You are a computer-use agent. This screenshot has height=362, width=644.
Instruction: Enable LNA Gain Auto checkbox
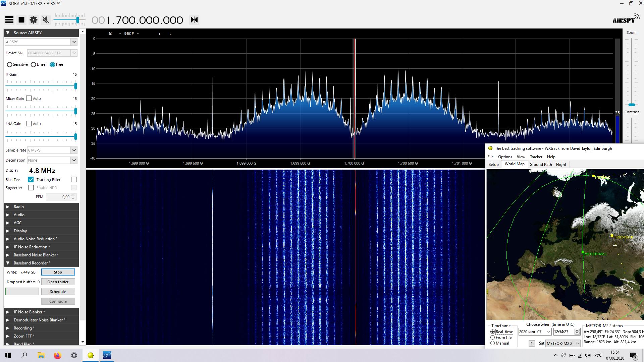click(29, 124)
